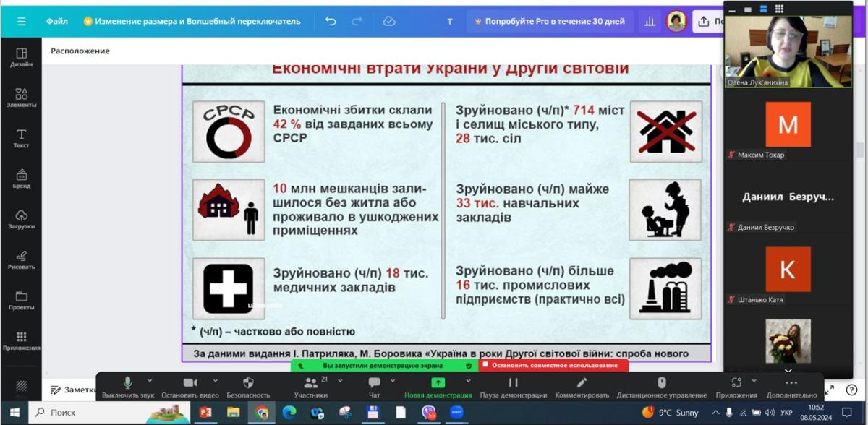Open the Элементы sidebar panel

click(x=21, y=98)
